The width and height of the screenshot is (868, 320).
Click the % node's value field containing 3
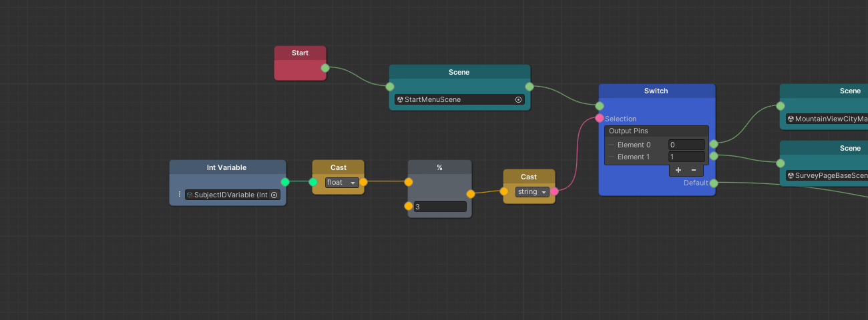click(440, 207)
